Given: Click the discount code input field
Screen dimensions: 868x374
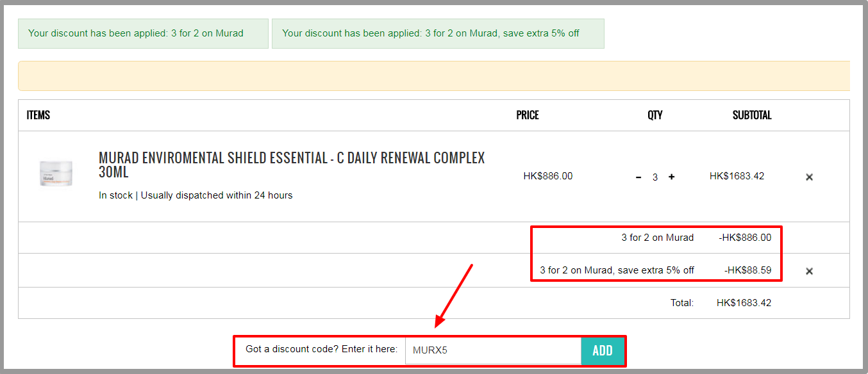Looking at the screenshot, I should coord(493,350).
